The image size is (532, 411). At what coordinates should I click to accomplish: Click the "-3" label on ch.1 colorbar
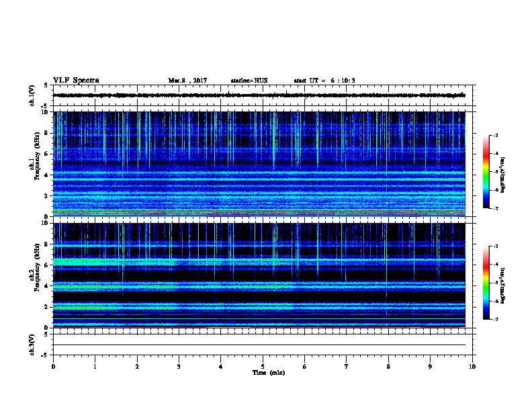coord(495,136)
